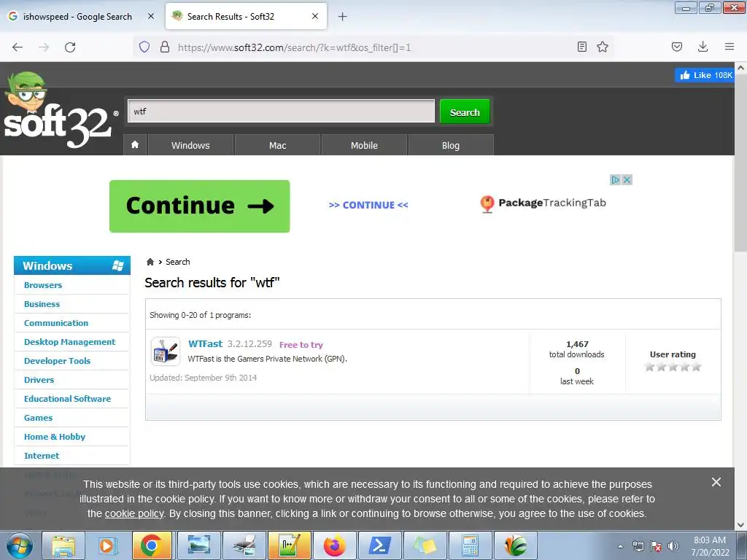Show hidden system tray icons
The height and width of the screenshot is (560, 747).
pyautogui.click(x=620, y=546)
